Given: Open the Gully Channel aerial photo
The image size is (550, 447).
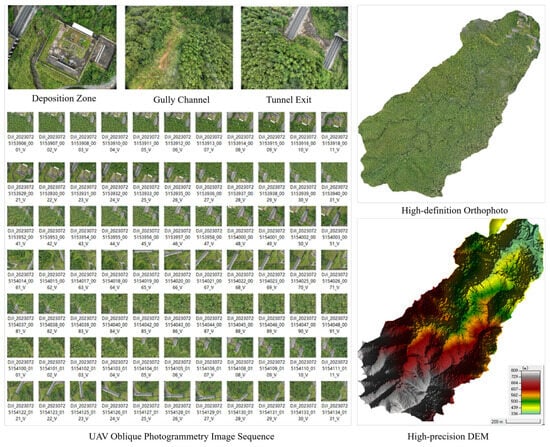Looking at the screenshot, I should click(179, 47).
